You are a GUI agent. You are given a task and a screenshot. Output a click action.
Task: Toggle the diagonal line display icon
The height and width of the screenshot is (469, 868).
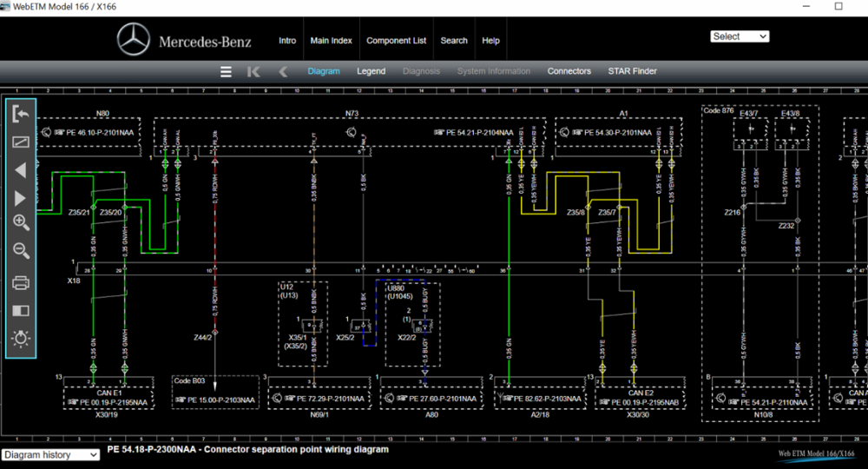pyautogui.click(x=21, y=142)
